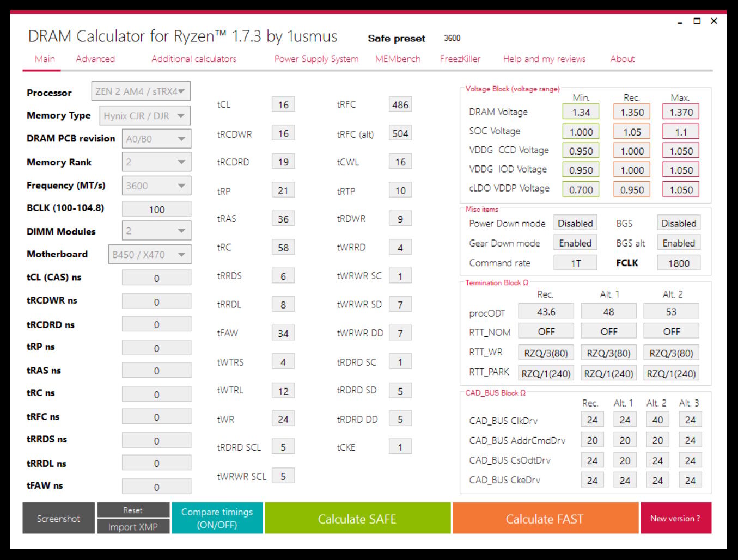Click DRAM Voltage Rec 1.350 box
The image size is (738, 560).
632,112
